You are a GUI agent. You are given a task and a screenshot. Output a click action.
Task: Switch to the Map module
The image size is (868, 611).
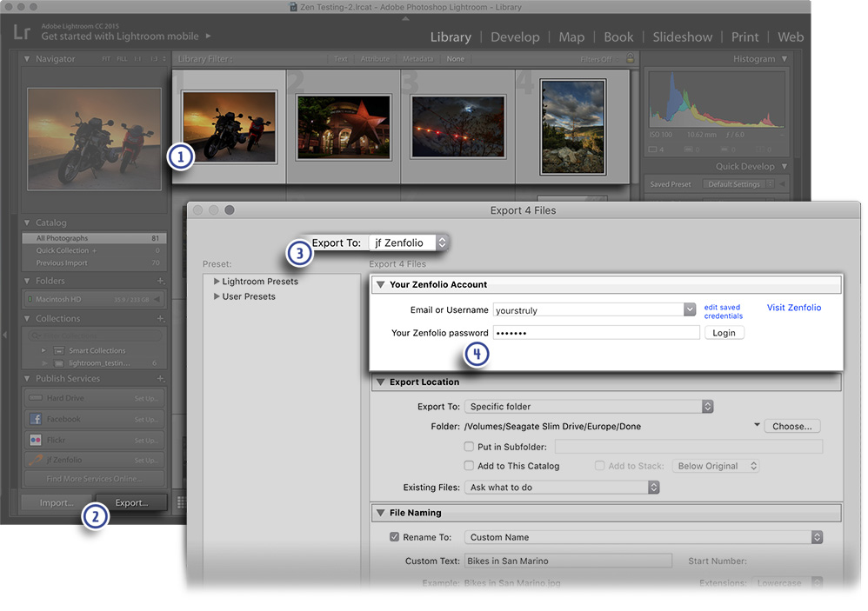pyautogui.click(x=571, y=37)
